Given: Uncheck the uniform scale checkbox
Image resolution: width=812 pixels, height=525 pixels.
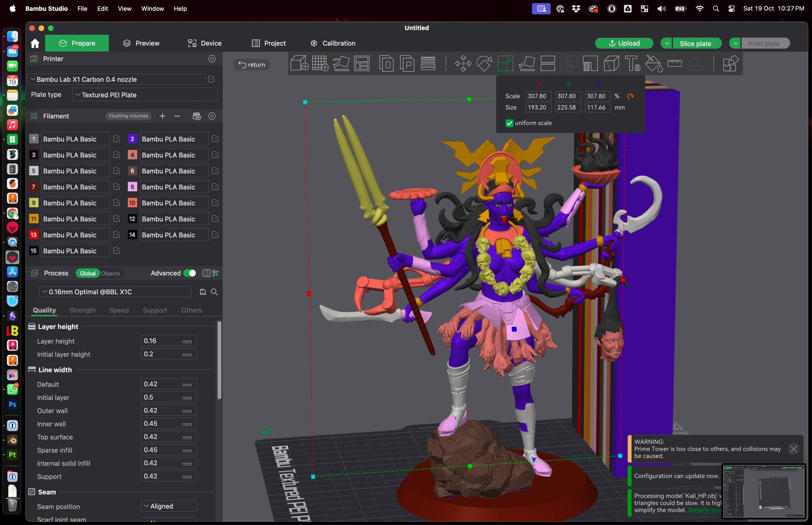Looking at the screenshot, I should (509, 123).
